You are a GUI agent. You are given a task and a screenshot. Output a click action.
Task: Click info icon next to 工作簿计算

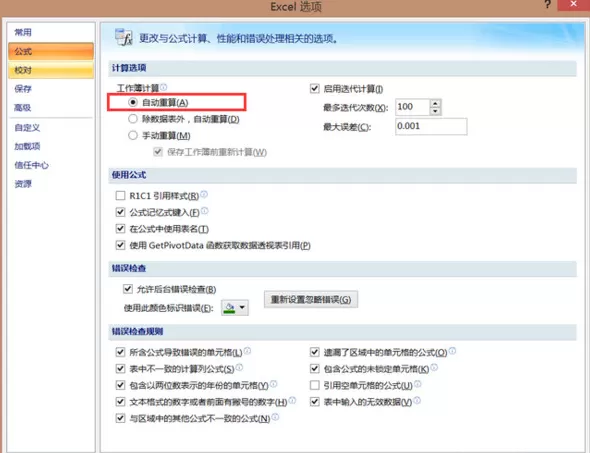click(x=164, y=87)
